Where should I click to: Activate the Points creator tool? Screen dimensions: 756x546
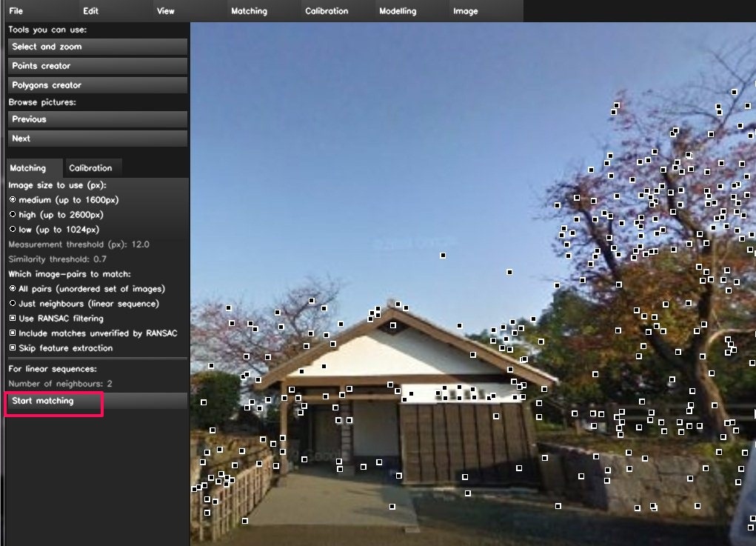coord(98,66)
